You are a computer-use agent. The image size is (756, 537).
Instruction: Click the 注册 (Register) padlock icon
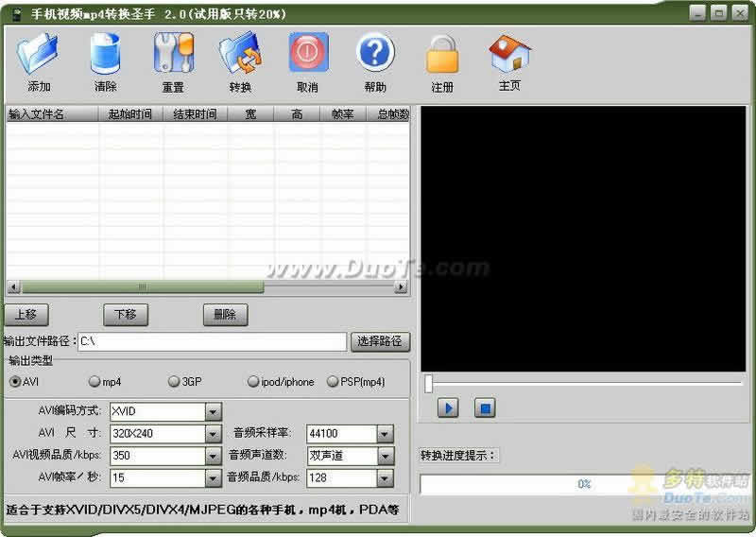coord(442,54)
